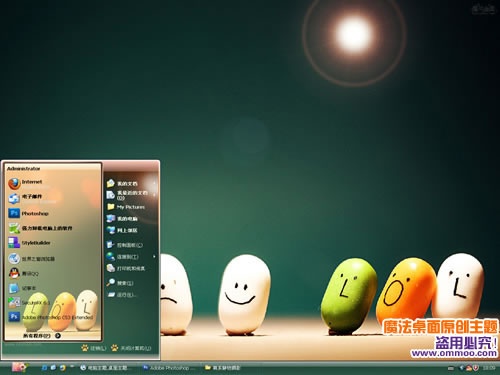
Task: Click the Log Off paw button
Action: [x=94, y=348]
